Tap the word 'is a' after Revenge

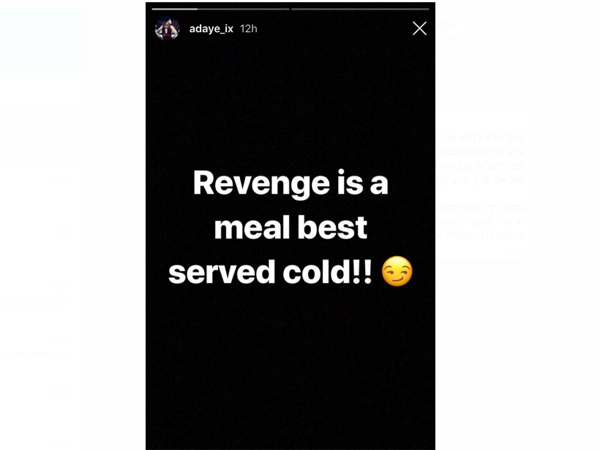click(x=362, y=183)
